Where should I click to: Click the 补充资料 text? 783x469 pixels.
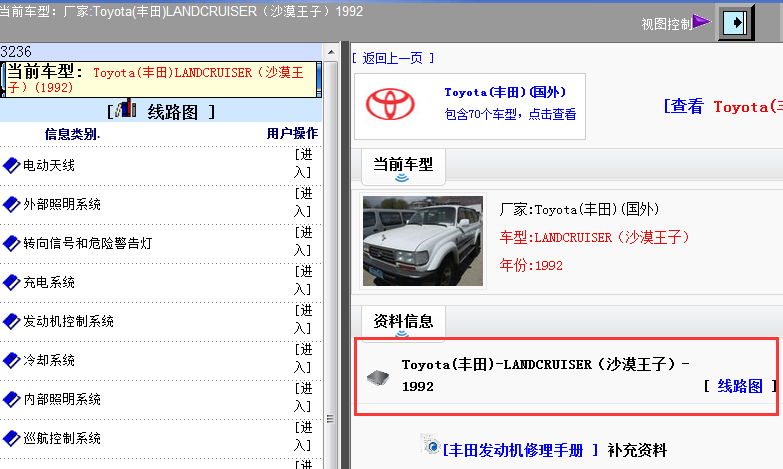pos(637,451)
